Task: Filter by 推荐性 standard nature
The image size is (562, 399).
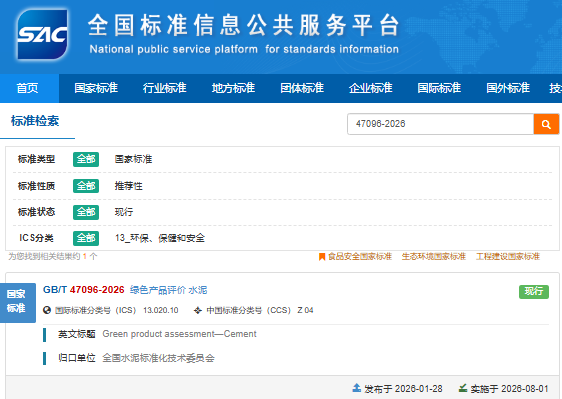Action: 128,186
